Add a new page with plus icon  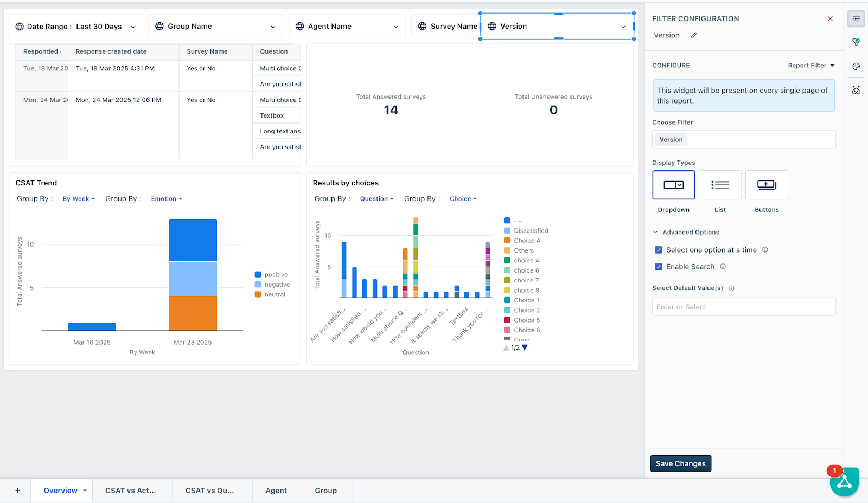[x=18, y=491]
